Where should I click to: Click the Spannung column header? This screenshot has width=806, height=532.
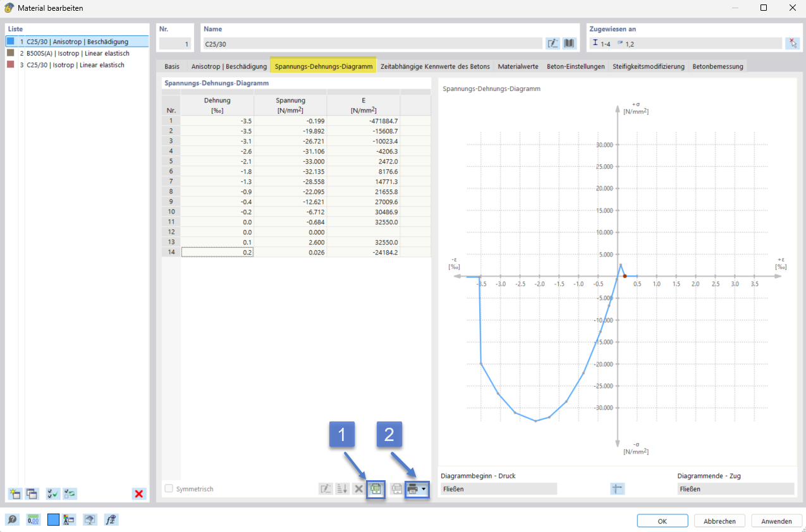(290, 105)
